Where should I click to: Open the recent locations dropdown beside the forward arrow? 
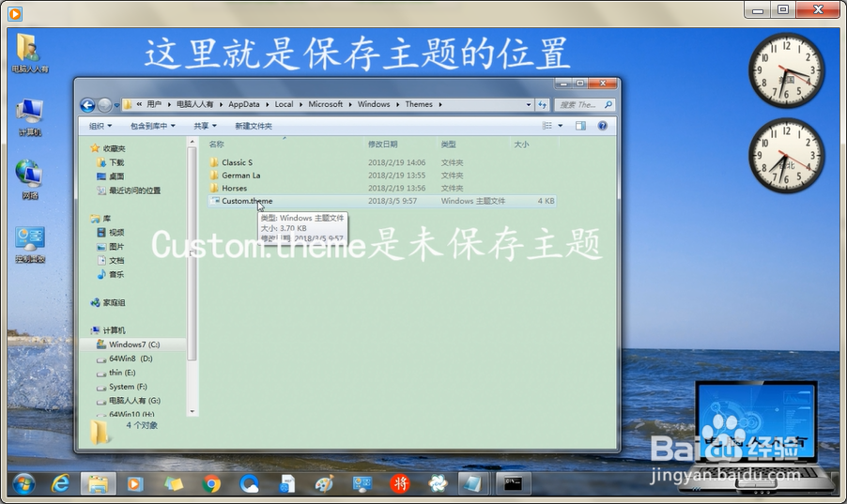(116, 105)
